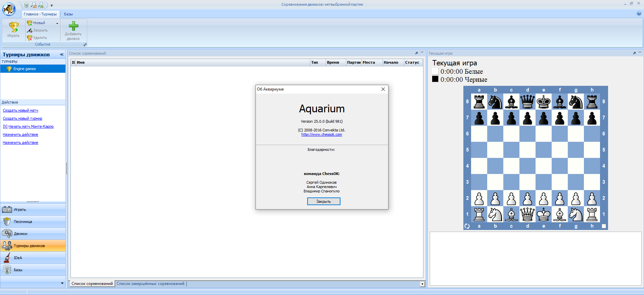Click the Добавить движок green plus button
644x295 pixels.
73,31
